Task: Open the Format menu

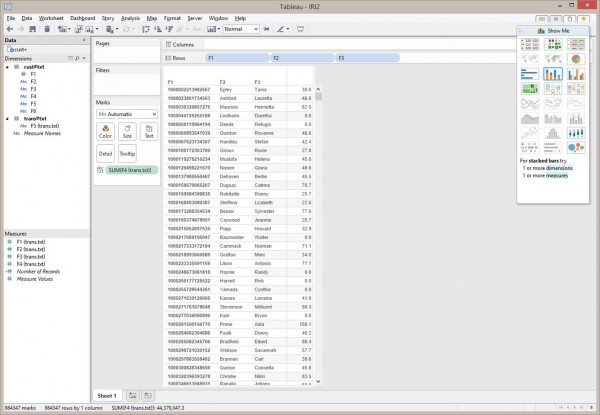Action: (172, 18)
